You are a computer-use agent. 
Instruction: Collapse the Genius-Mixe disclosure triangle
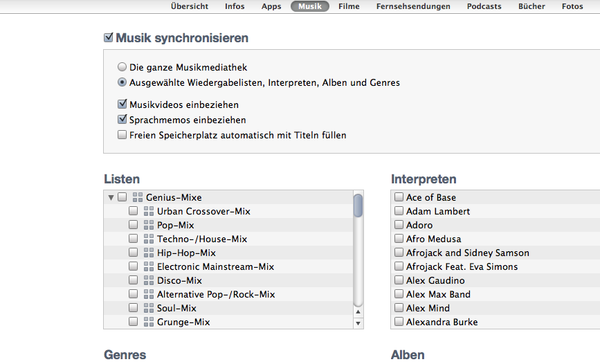point(111,197)
